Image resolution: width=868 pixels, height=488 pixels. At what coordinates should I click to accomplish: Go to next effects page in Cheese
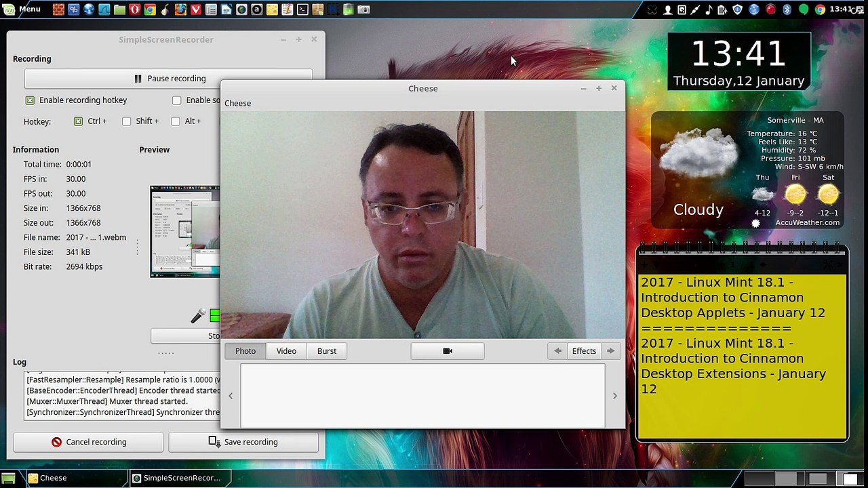(610, 351)
